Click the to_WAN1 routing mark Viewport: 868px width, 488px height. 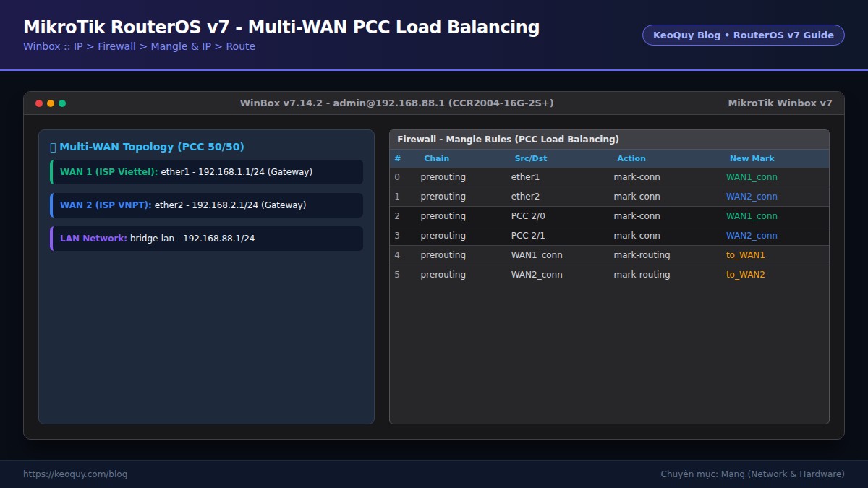[745, 255]
